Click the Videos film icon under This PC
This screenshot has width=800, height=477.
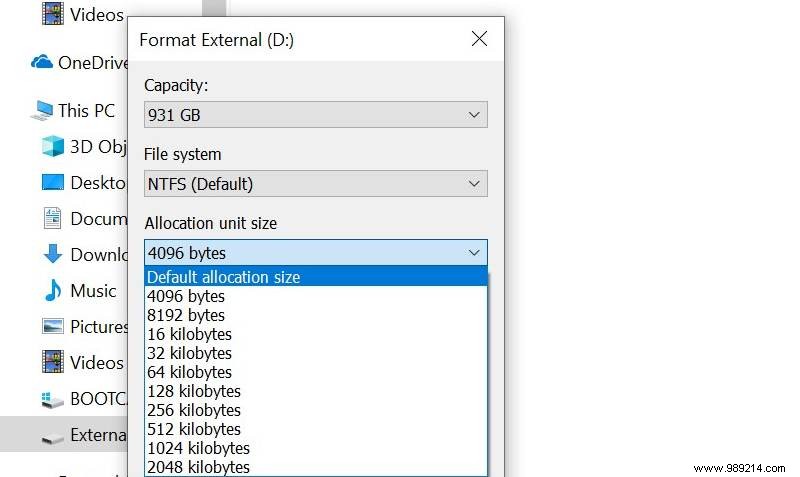pos(53,362)
